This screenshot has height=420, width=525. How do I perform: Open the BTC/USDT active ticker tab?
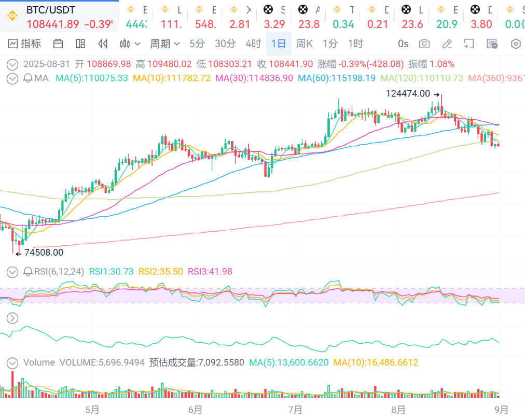(59, 17)
